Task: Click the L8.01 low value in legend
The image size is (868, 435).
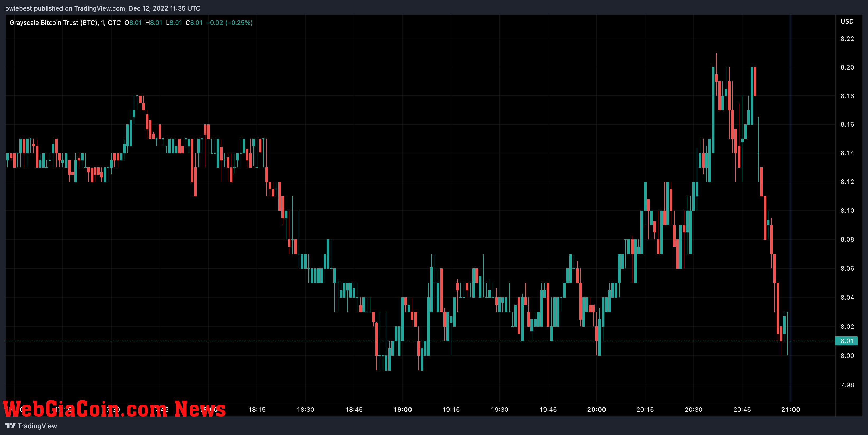Action: 174,22
